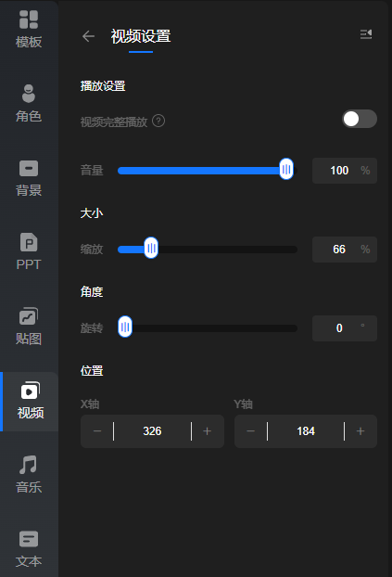Open the 背景 background panel icon
Screen dimensions: 392x577
29,178
